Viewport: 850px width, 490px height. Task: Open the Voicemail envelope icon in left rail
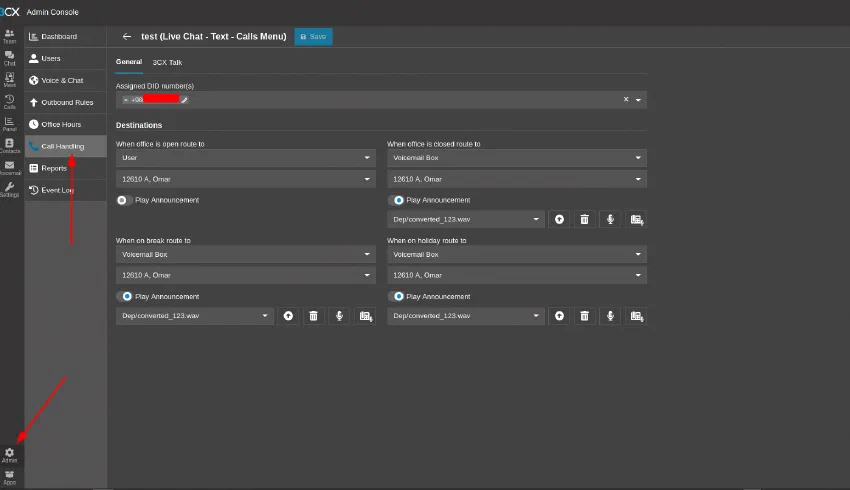(x=9, y=168)
